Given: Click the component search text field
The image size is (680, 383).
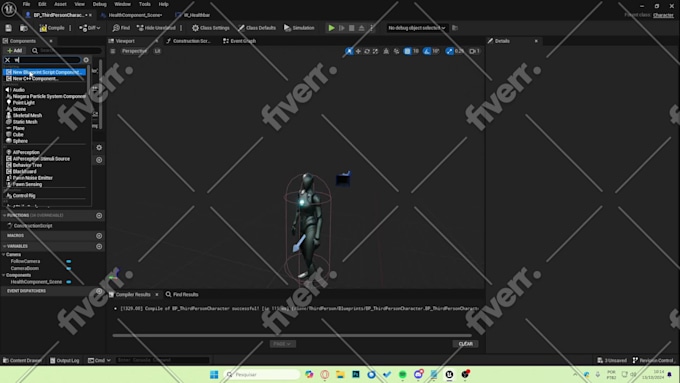Looking at the screenshot, I should [46, 60].
